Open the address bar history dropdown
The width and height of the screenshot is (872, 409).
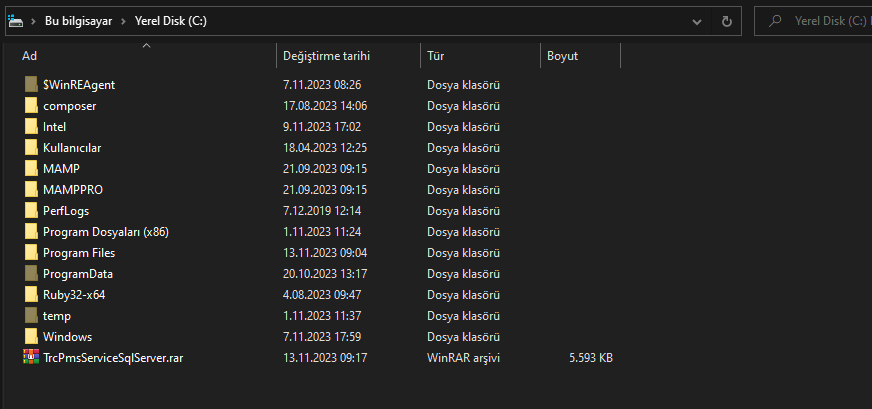coord(696,20)
